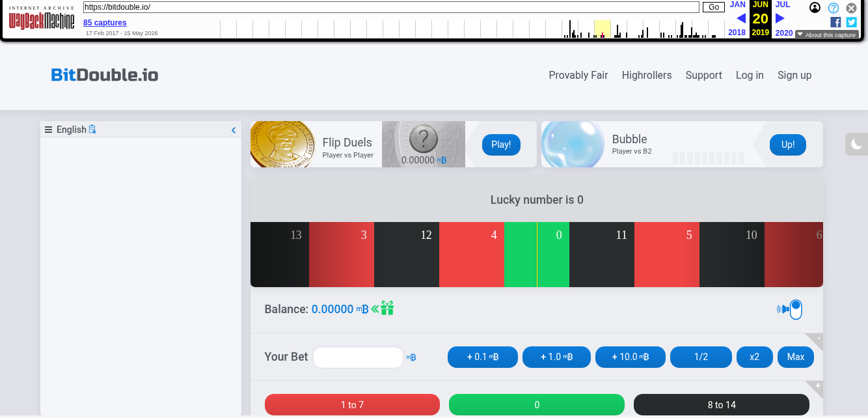The image size is (868, 418).
Task: Click the Play! button for Flip Duels
Action: click(501, 145)
